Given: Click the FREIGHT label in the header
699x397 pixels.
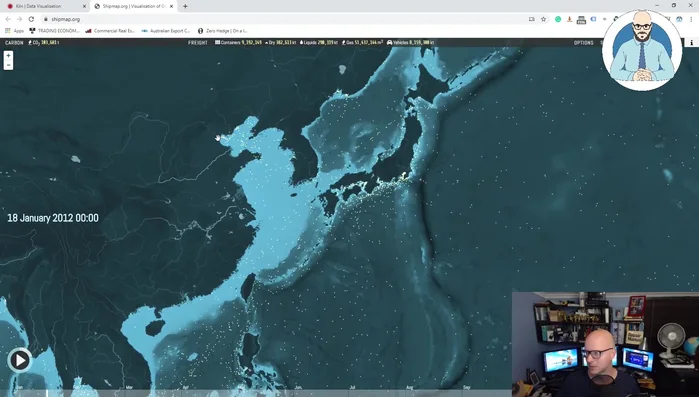Looking at the screenshot, I should (197, 43).
